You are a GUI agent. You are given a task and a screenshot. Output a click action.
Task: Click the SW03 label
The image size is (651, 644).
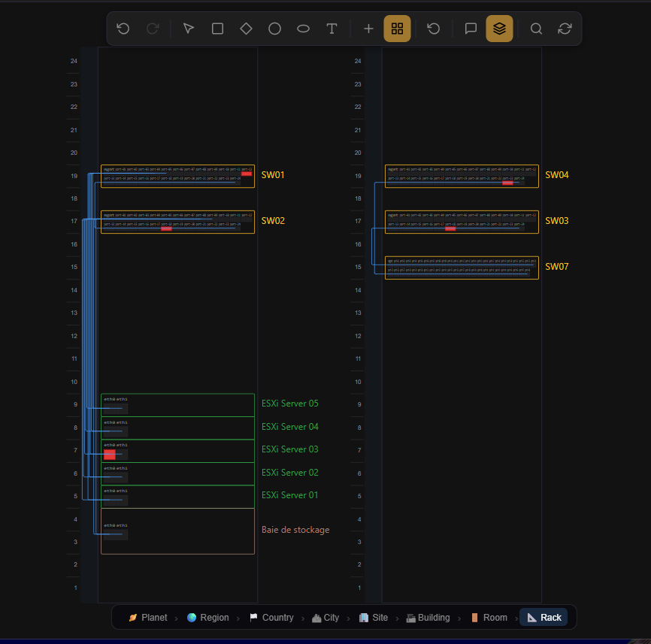pyautogui.click(x=557, y=221)
